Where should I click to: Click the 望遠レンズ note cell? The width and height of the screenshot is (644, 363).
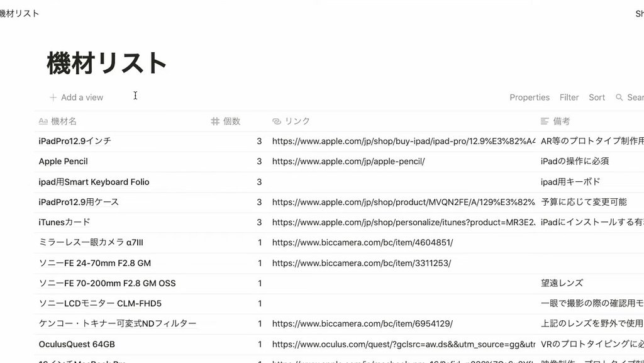click(x=591, y=283)
